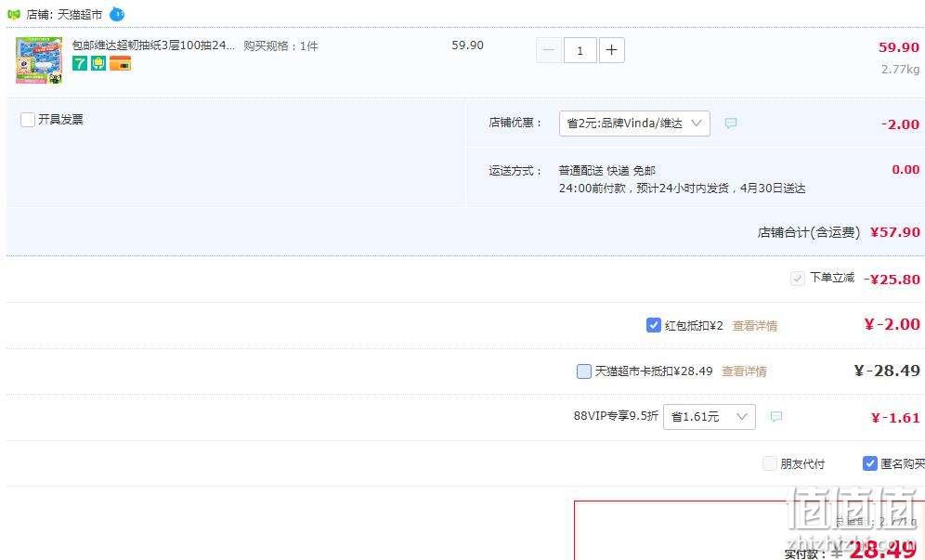Click the shipping method text 普通配送 快递 免邮
The height and width of the screenshot is (560, 925).
[607, 171]
